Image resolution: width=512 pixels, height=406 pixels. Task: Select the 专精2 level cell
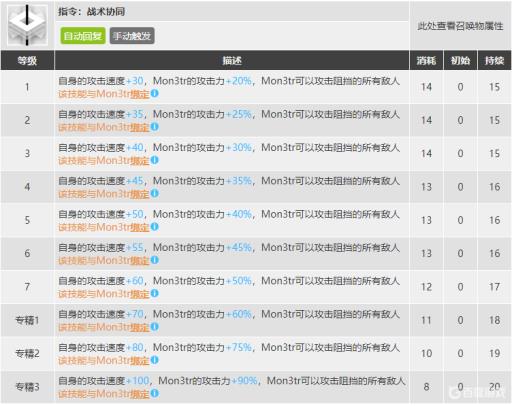coord(27,354)
